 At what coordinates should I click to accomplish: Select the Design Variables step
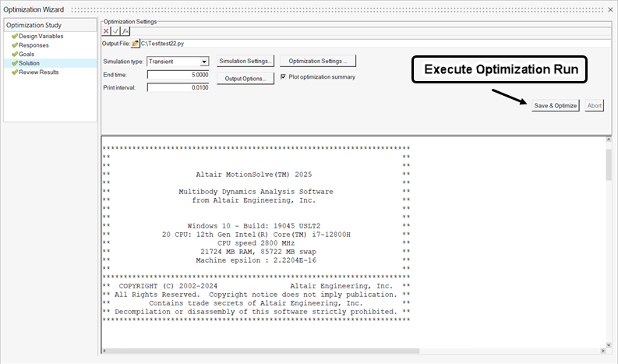tap(41, 37)
